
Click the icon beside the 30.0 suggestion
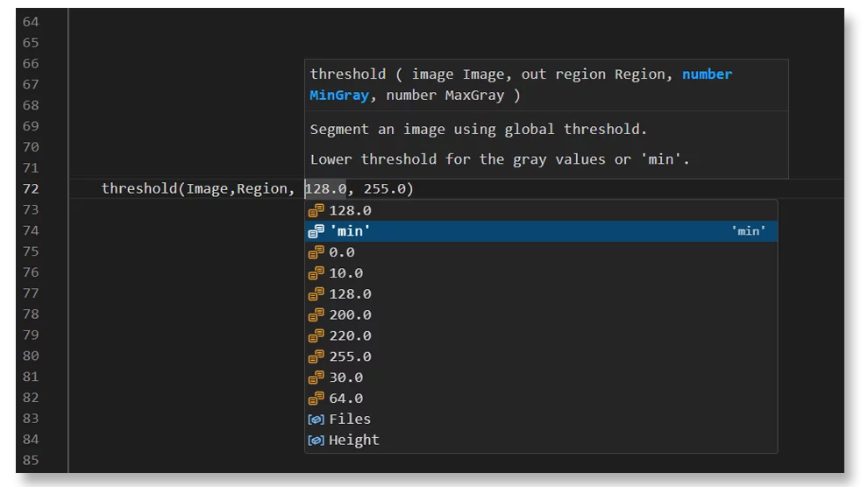tap(317, 378)
